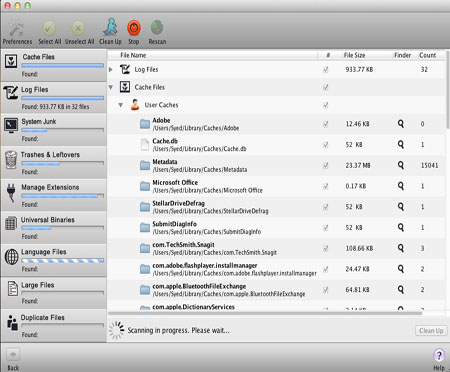The image size is (450, 372).
Task: Click the StellarDriveDefrag folder icon
Action: [x=145, y=207]
